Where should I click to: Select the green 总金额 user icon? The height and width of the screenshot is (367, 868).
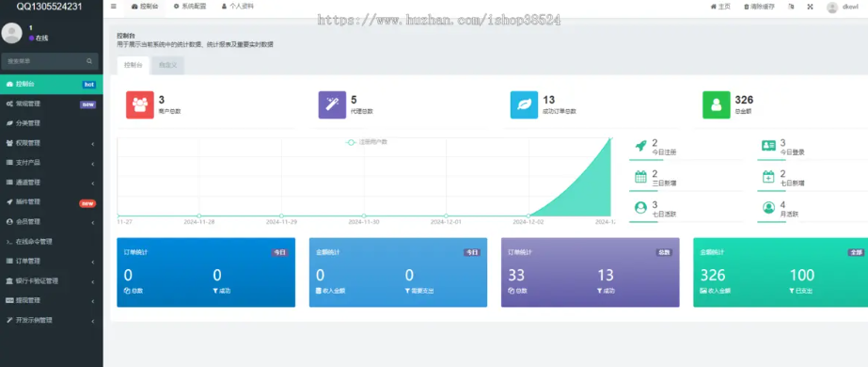[x=717, y=104]
